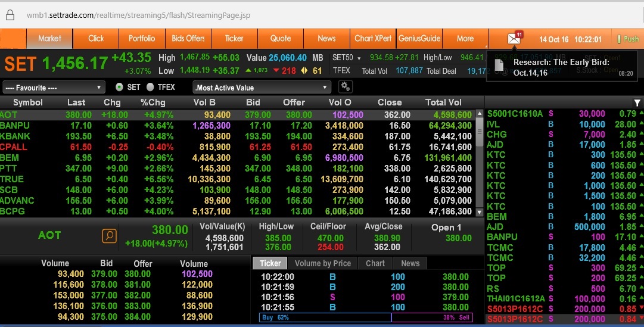Select the ADVANC row symbol

coord(17,201)
